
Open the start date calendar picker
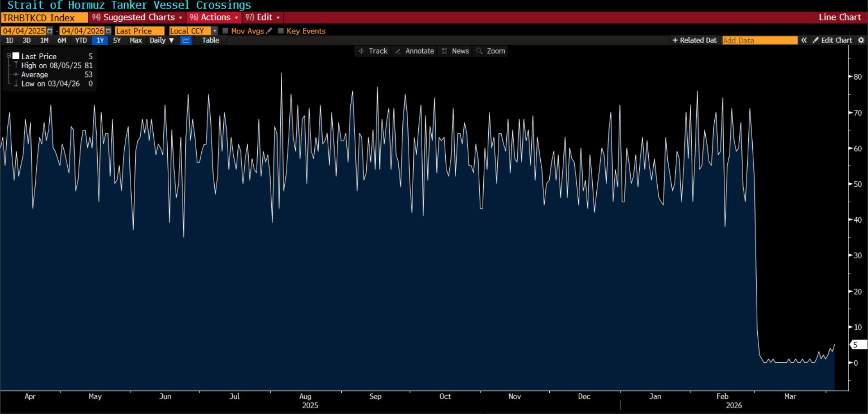pyautogui.click(x=50, y=31)
